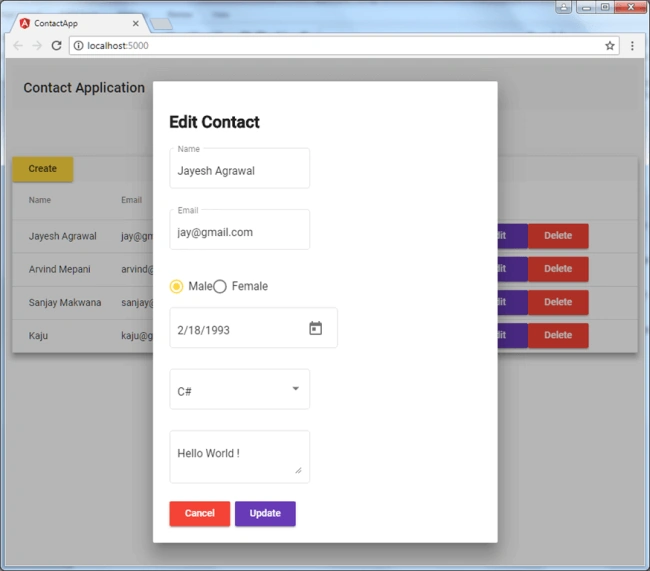
Task: Cancel editing the contact
Action: click(199, 513)
